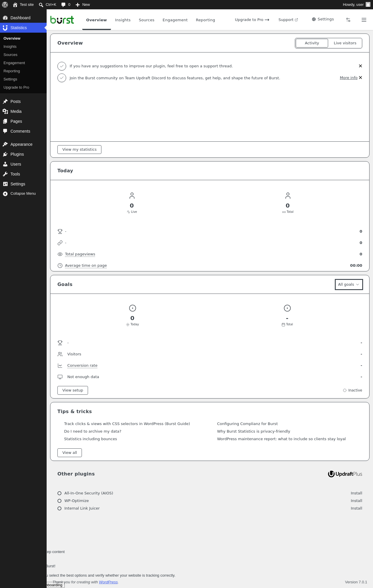Screen dimensions: 373x588
Task: Dismiss the Discord community notice
Action: [360, 78]
